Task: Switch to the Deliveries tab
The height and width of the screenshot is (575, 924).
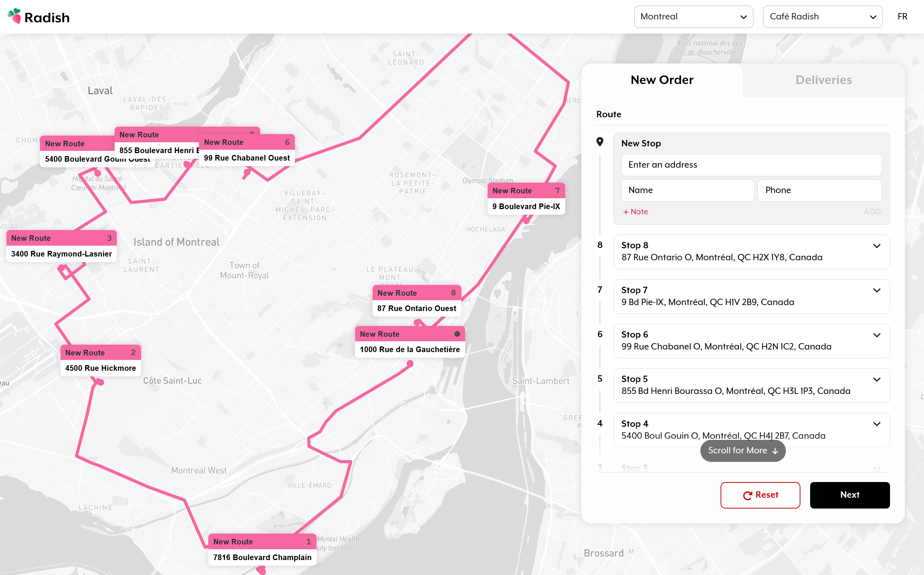Action: (x=823, y=80)
